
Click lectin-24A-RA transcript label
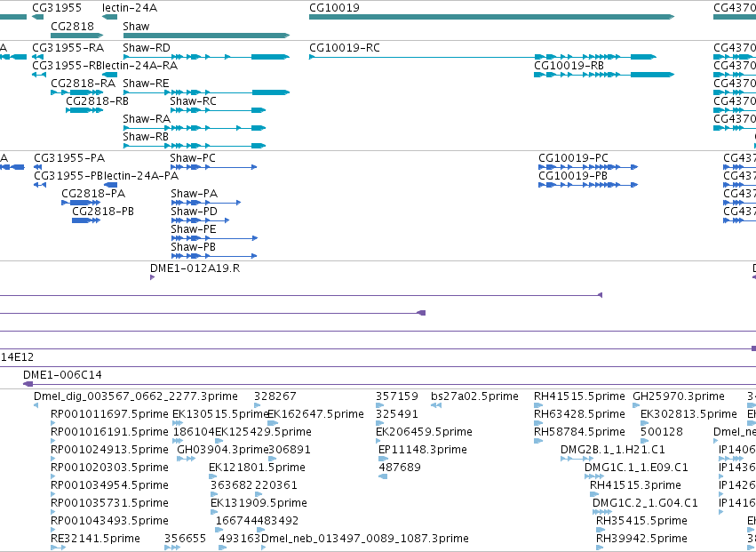(139, 66)
